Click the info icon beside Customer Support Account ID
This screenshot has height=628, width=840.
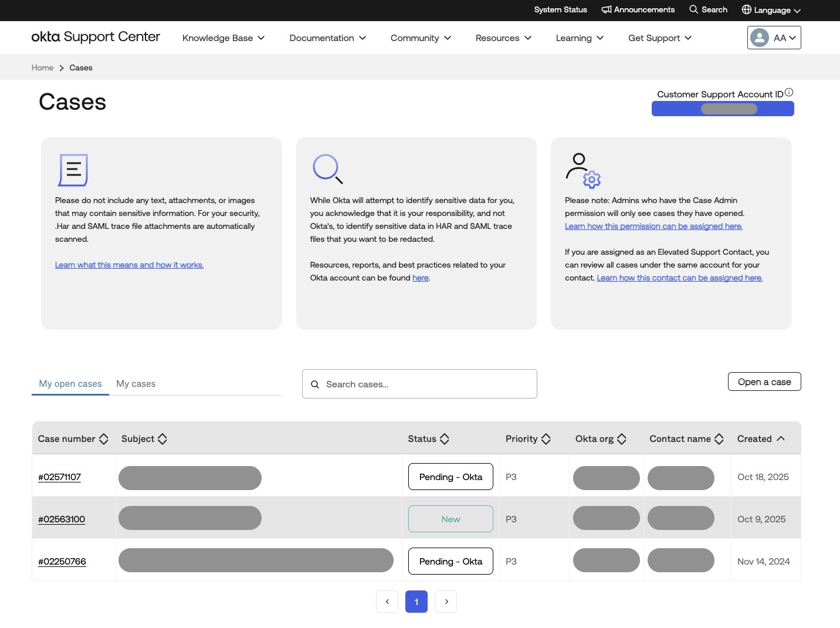click(x=789, y=92)
